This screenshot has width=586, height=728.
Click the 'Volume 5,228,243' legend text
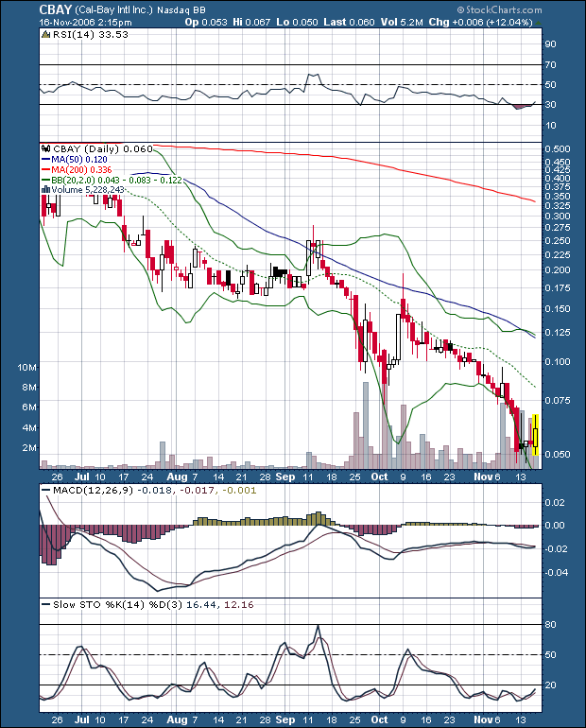tap(88, 189)
